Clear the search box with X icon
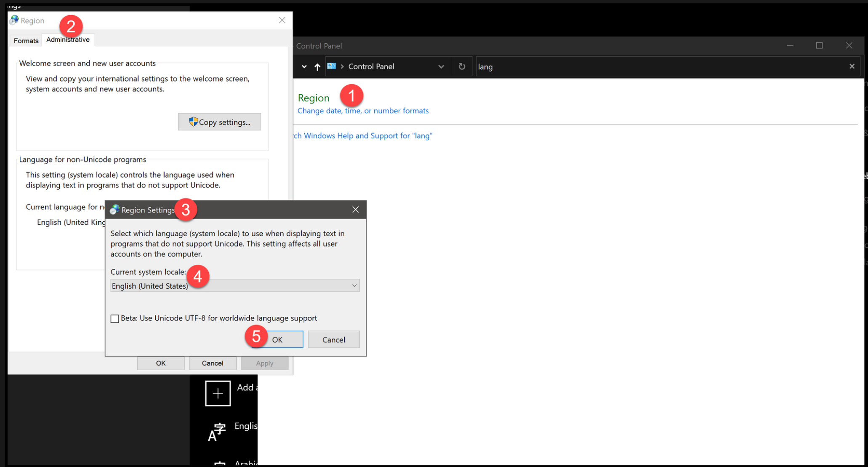The height and width of the screenshot is (467, 868). click(852, 66)
